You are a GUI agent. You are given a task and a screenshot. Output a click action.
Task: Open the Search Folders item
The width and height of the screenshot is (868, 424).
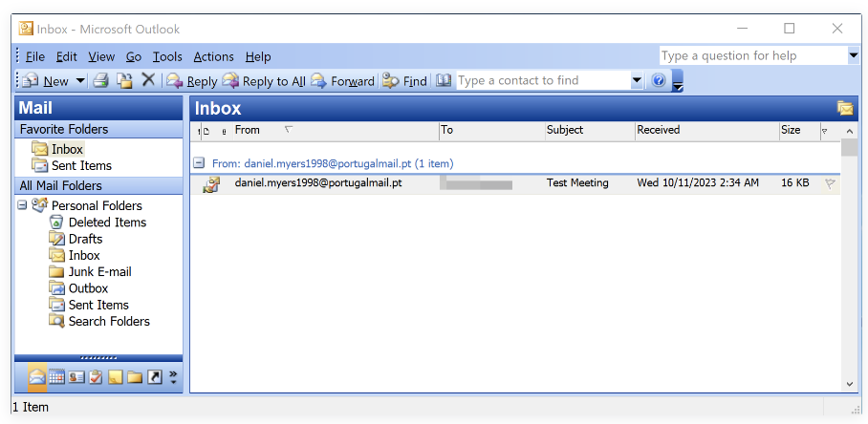(99, 322)
